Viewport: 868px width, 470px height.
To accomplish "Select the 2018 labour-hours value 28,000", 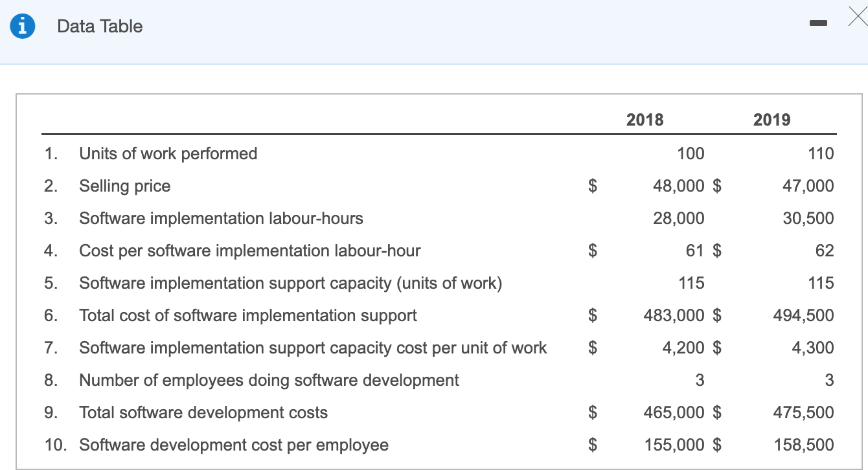I will click(678, 218).
